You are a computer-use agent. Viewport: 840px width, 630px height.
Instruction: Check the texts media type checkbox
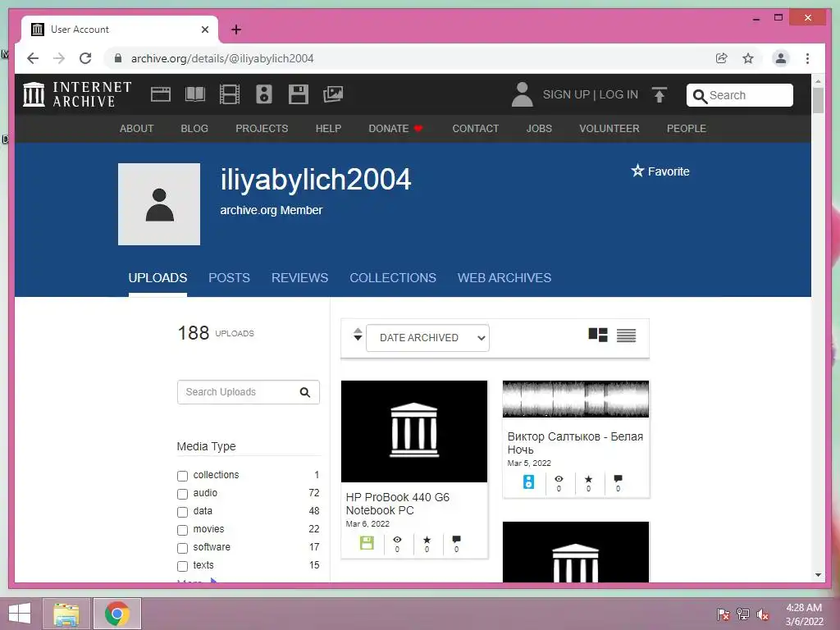point(183,566)
